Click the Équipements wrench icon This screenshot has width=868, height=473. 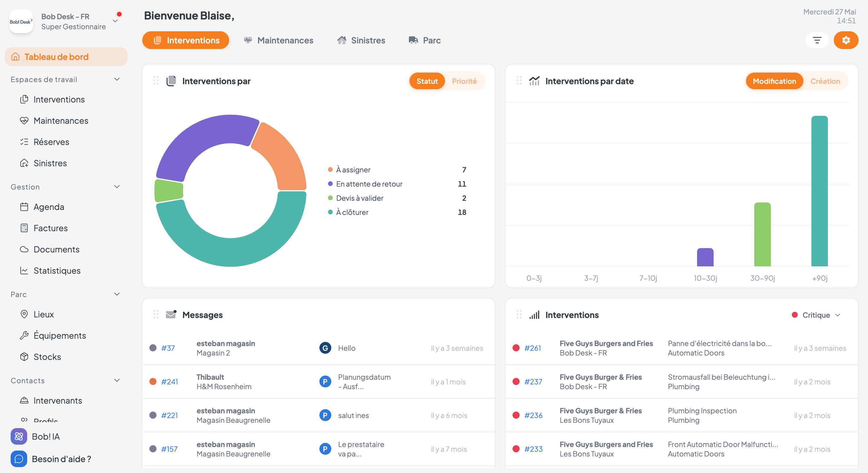coord(24,335)
